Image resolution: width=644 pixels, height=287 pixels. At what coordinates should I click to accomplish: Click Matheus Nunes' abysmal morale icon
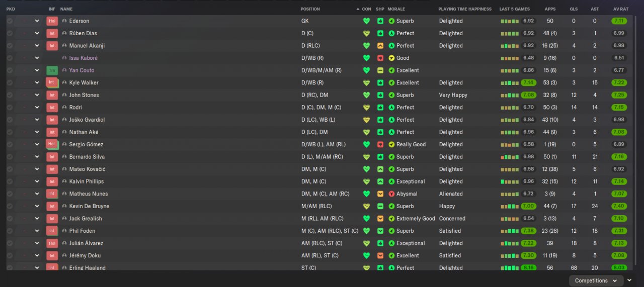(391, 194)
